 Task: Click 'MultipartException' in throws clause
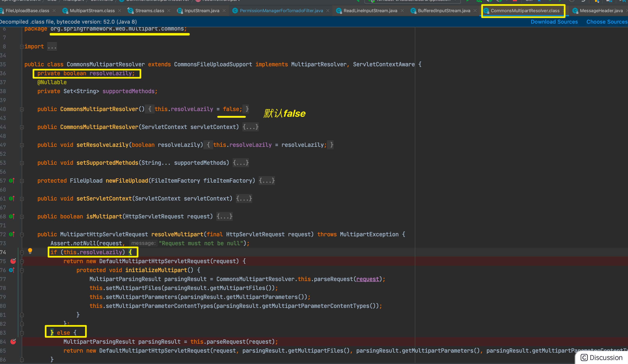(x=369, y=234)
